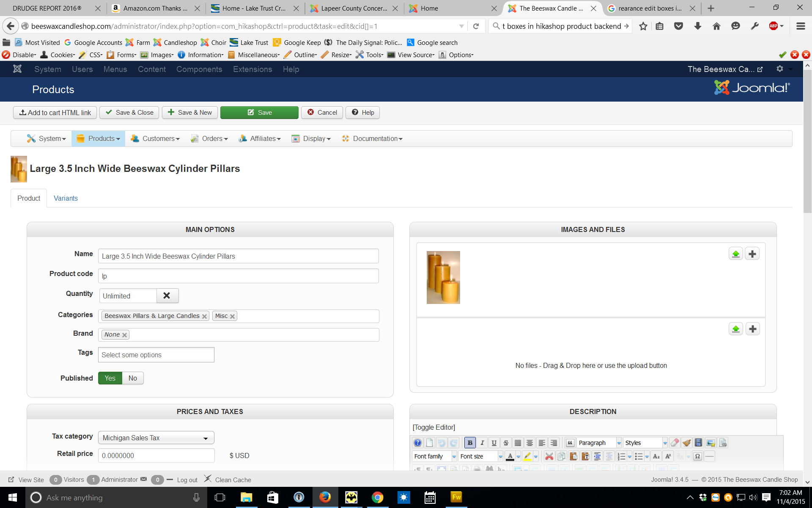
Task: Click the blockquote icon in editor
Action: [570, 443]
